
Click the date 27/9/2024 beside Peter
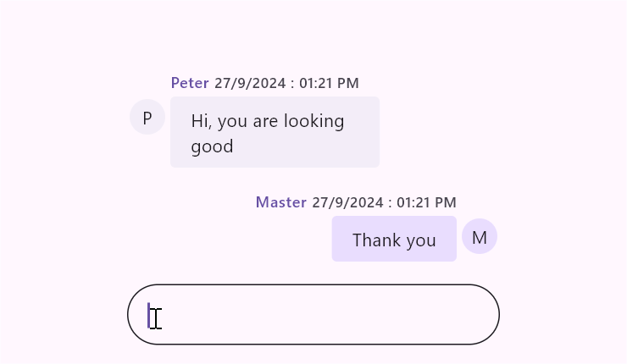pos(250,83)
